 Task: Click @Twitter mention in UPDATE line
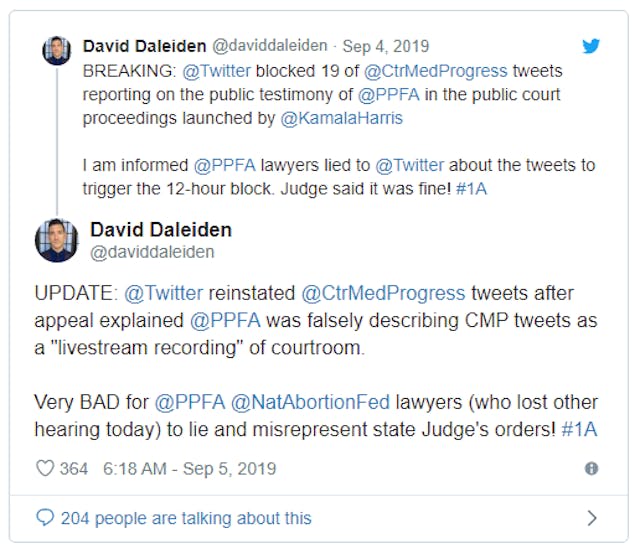point(163,294)
